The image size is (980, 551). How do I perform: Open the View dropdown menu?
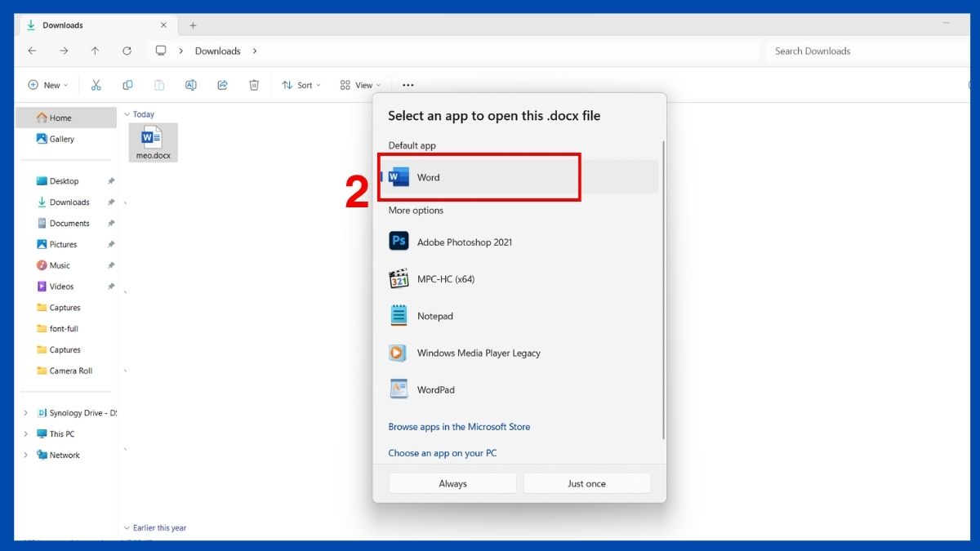(360, 85)
